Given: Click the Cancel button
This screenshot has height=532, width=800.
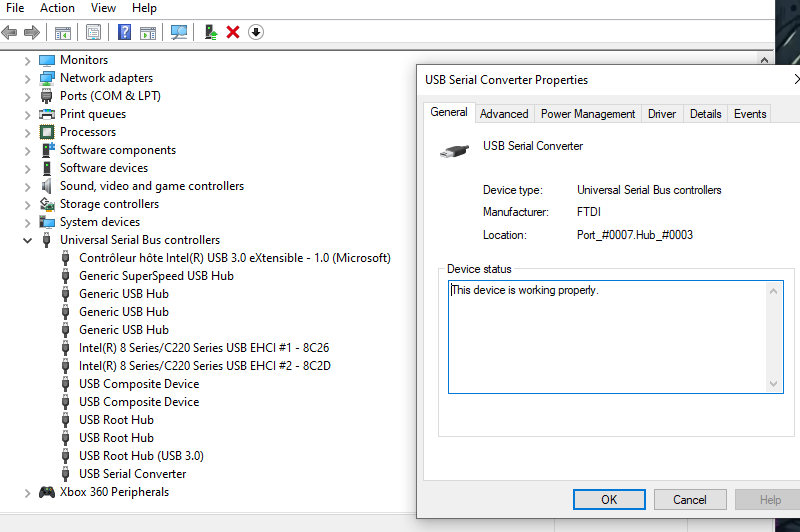Looking at the screenshot, I should (x=690, y=500).
